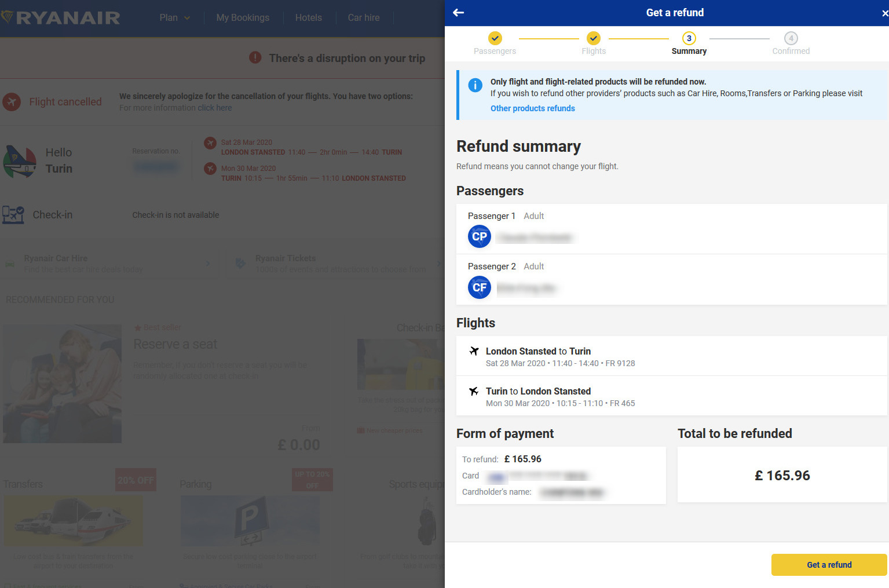Click the red disruption alert icon
Image resolution: width=889 pixels, height=588 pixels.
pos(255,58)
